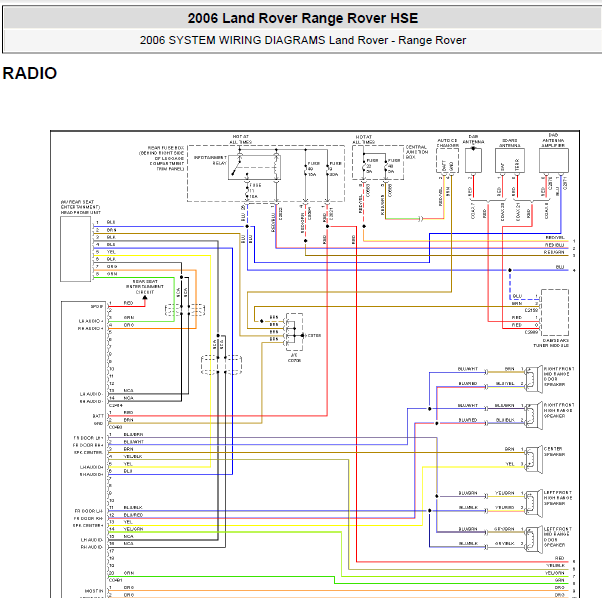Click the center speaker symbol
Image resolution: width=602 pixels, height=598 pixels.
pyautogui.click(x=534, y=460)
